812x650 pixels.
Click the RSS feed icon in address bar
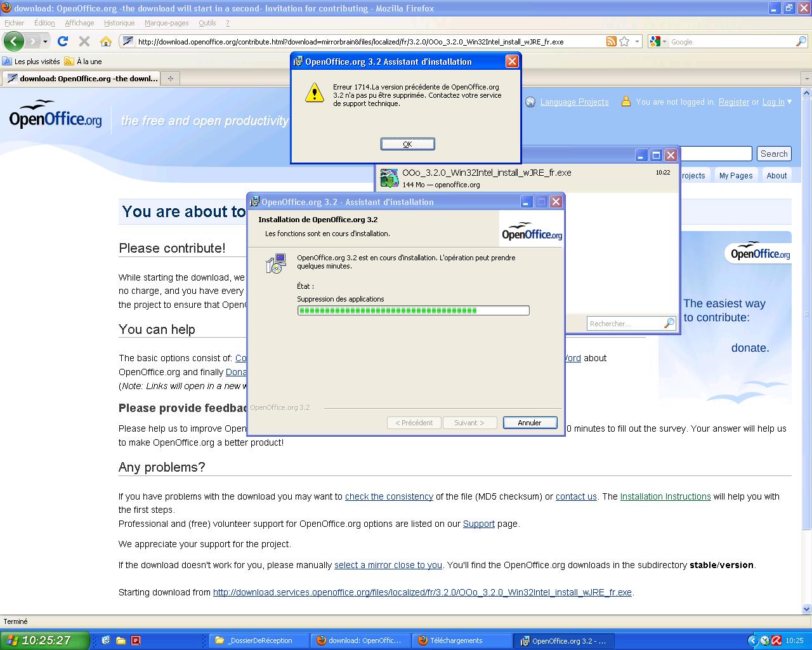click(611, 41)
